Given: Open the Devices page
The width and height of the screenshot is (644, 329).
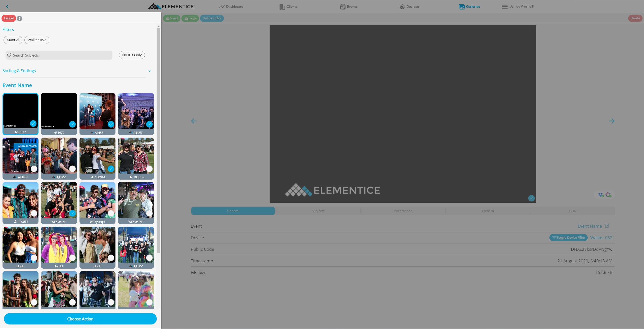Looking at the screenshot, I should (x=409, y=7).
